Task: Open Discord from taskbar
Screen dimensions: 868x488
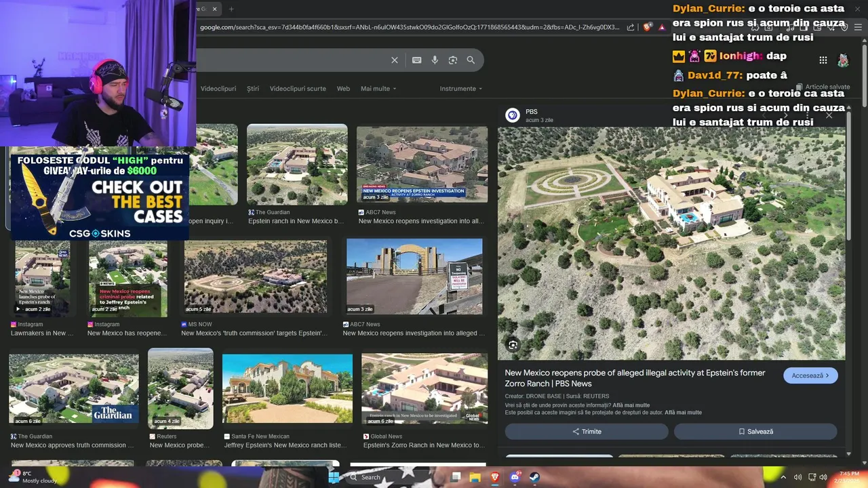Action: 515,477
